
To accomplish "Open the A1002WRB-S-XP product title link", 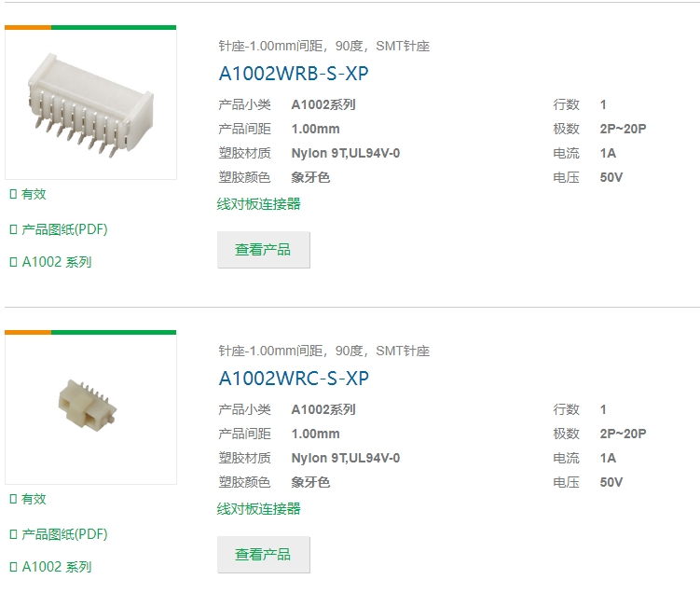I will 294,74.
